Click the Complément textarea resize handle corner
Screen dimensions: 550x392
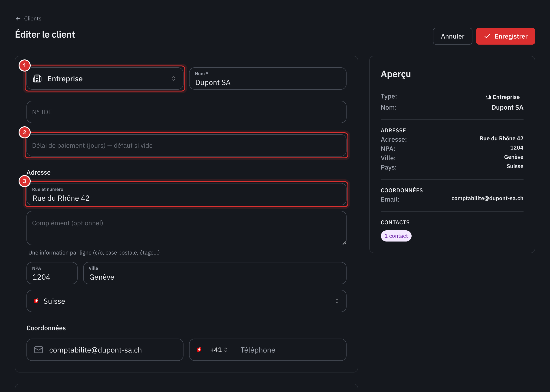(x=344, y=243)
